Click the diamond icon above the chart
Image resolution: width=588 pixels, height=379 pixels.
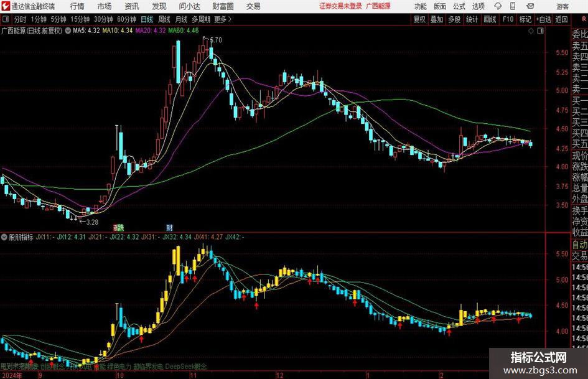coord(531,31)
